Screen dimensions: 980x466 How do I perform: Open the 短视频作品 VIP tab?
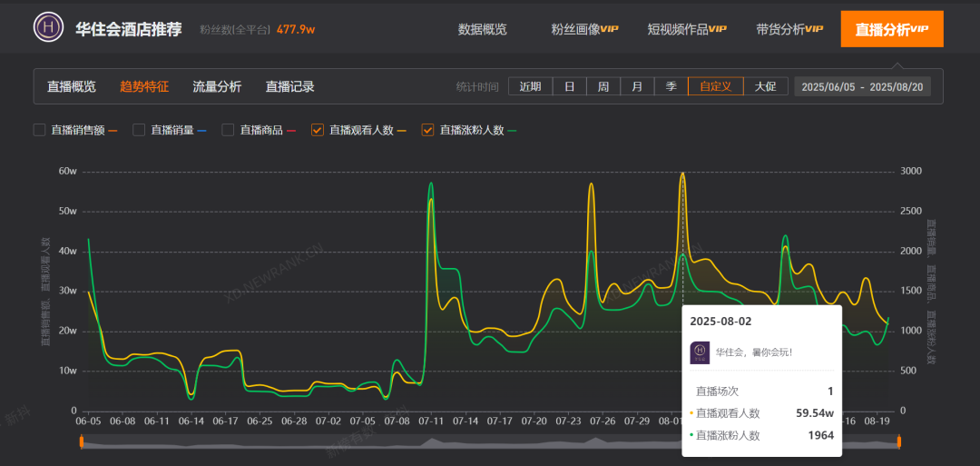pyautogui.click(x=687, y=29)
